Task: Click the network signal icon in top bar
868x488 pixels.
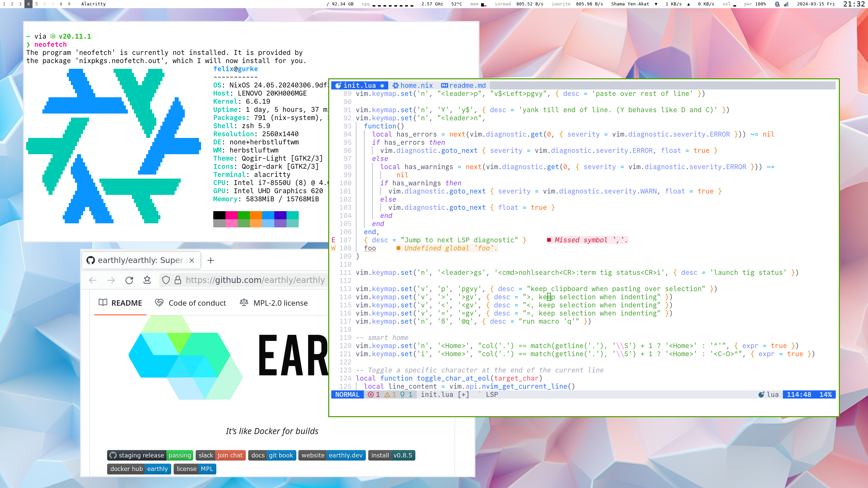Action: point(786,4)
